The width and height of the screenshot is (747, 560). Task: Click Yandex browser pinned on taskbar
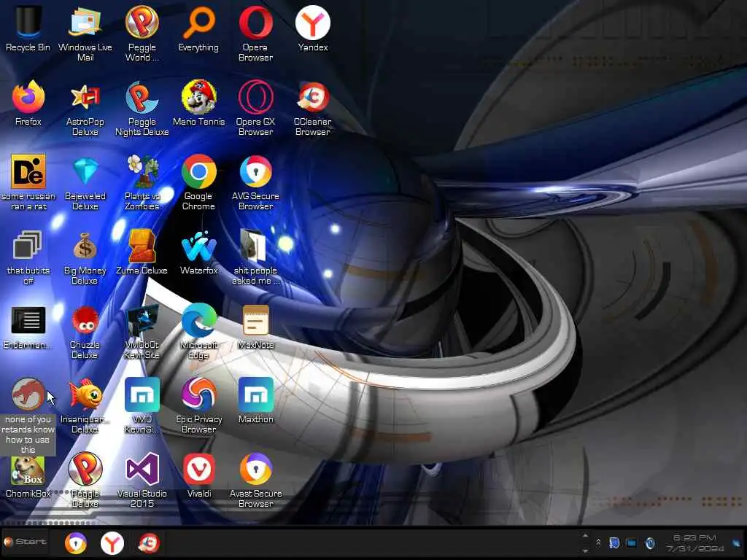pos(112,543)
